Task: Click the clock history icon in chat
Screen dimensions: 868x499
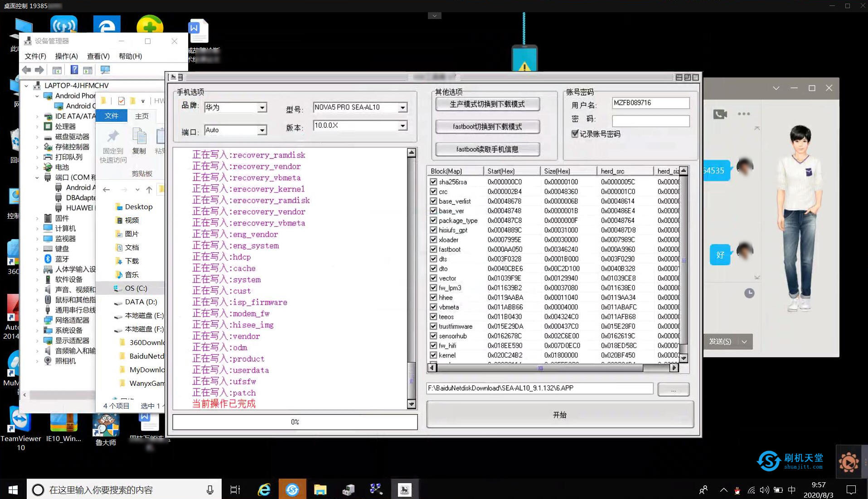Action: tap(749, 293)
